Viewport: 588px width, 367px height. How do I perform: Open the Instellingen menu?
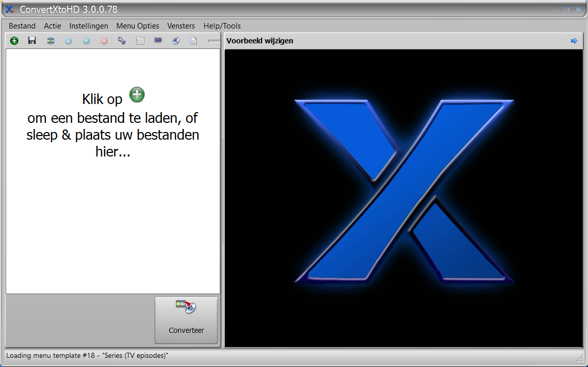coord(89,26)
